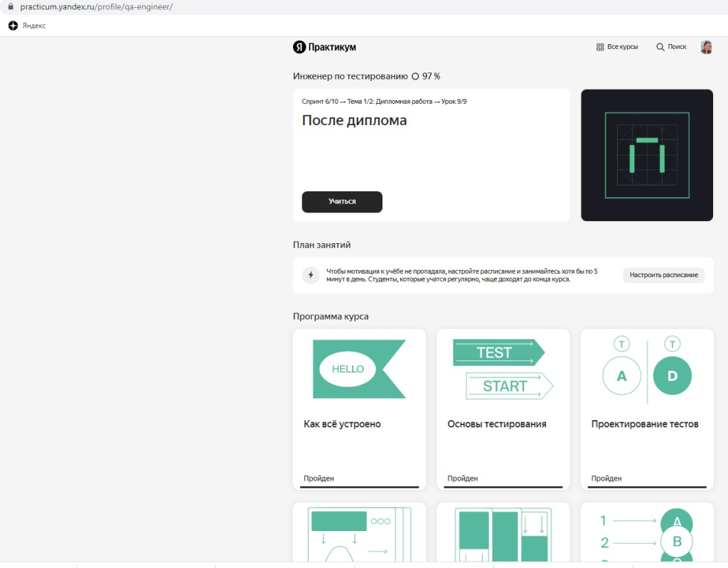Click progress bar under Проектирование тестов
Viewport: 728px width, 568px height.
[x=647, y=487]
